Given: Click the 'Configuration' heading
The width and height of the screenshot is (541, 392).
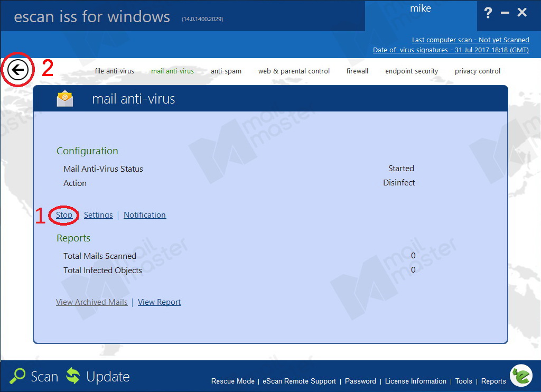Looking at the screenshot, I should [x=87, y=151].
